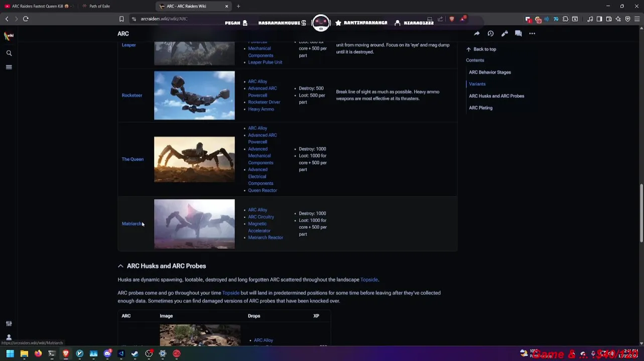Click the Brave Shields lion icon
Screen dimensions: 644x361
click(452, 19)
